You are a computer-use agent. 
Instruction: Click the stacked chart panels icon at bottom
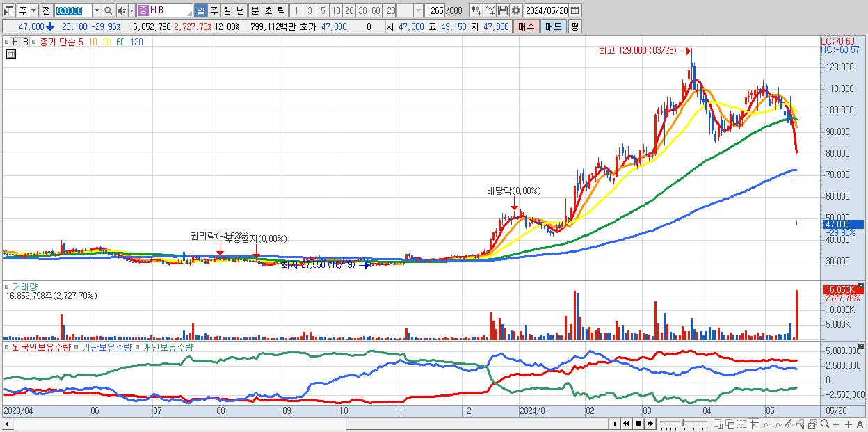(x=812, y=424)
